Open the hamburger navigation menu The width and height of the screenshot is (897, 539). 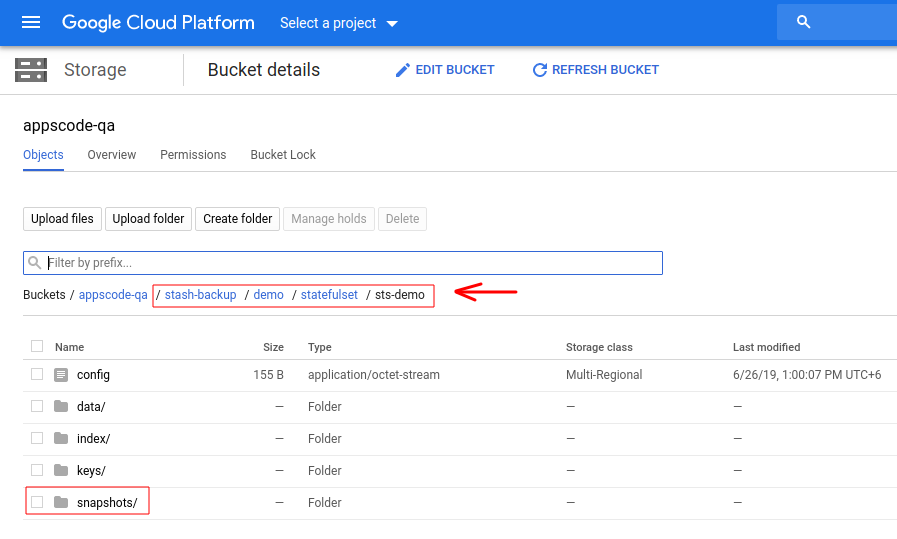pos(31,22)
